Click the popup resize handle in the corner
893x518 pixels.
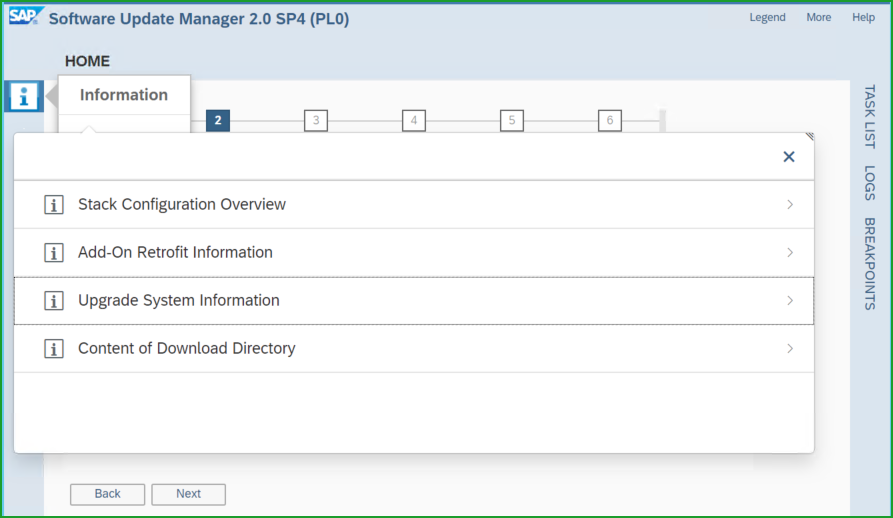click(x=810, y=137)
